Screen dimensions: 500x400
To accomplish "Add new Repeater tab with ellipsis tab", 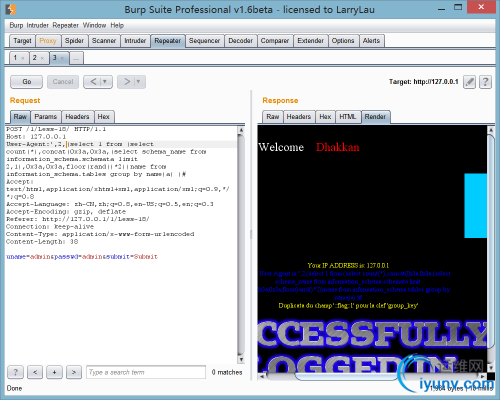I will [x=76, y=58].
